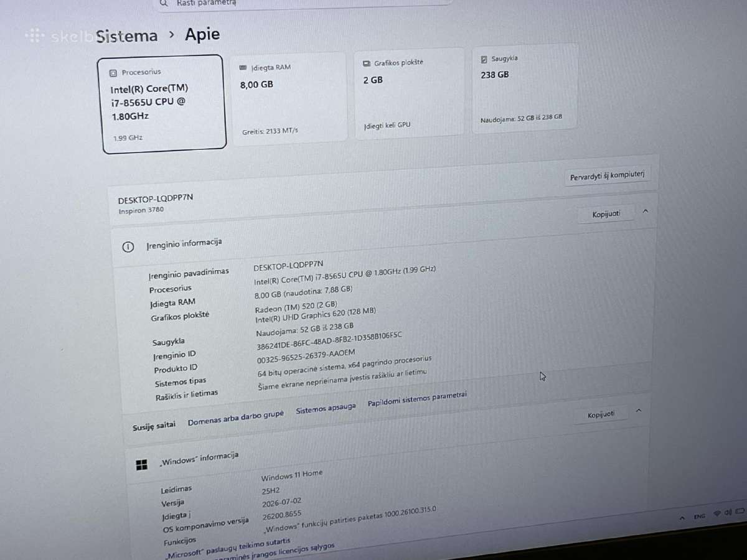The height and width of the screenshot is (560, 747).
Task: Click the RAM module icon
Action: 243,67
